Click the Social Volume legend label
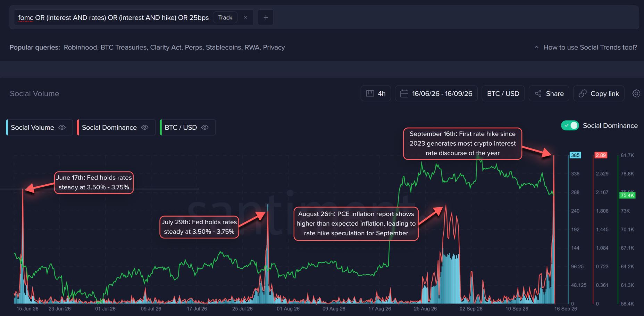 [x=32, y=127]
